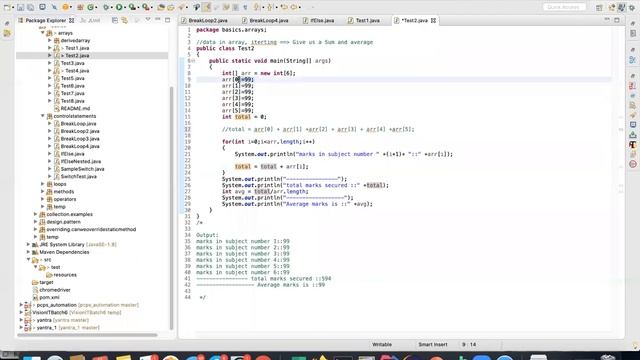Toggle Link with Editor in Package Explorer
Screen dimensions: 640x360
pos(124,20)
